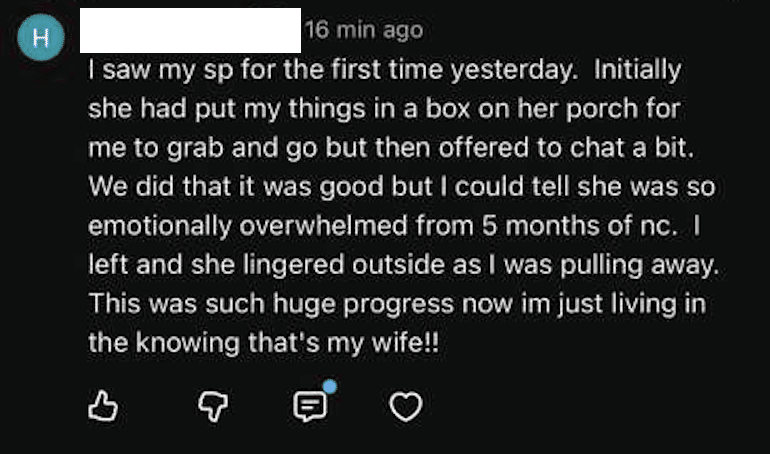Viewport: 770px width, 454px height.
Task: Click the line 'left and she lingered outside'
Action: [x=404, y=265]
